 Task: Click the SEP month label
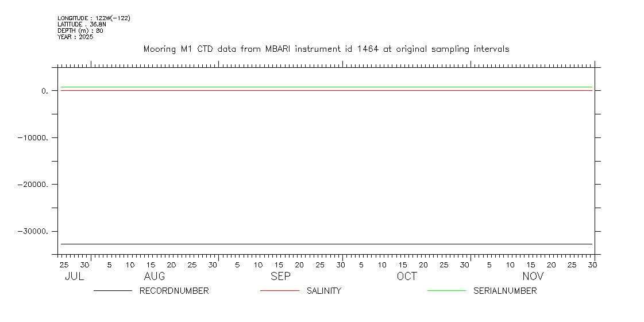coord(280,277)
